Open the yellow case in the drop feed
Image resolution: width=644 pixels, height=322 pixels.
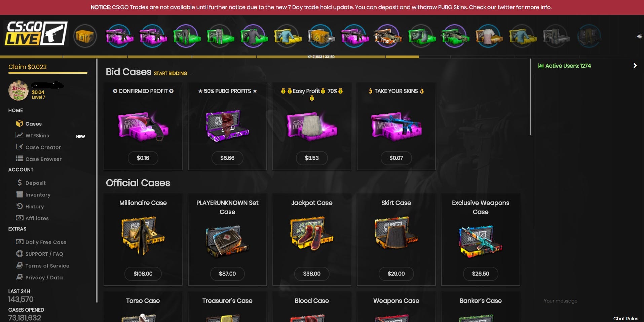(85, 36)
